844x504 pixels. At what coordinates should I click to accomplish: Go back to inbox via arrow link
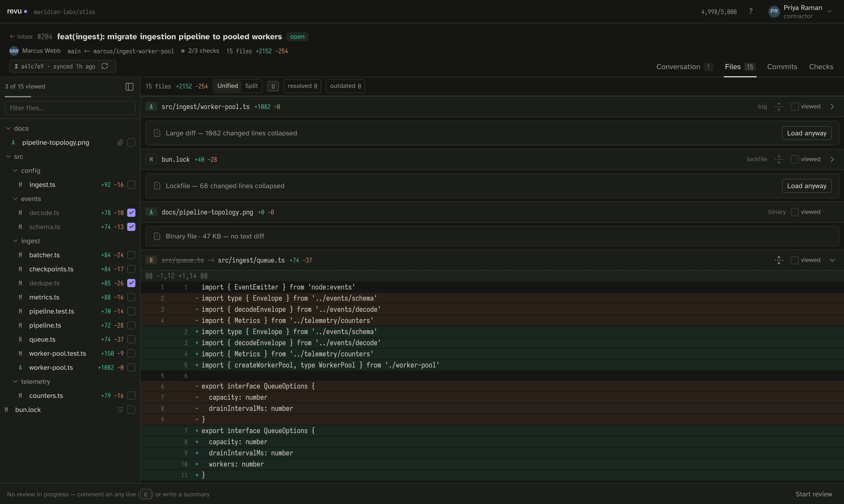[21, 37]
